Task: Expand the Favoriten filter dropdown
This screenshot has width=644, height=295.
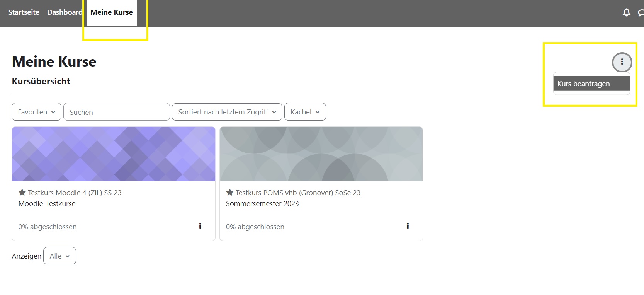Action: 36,112
